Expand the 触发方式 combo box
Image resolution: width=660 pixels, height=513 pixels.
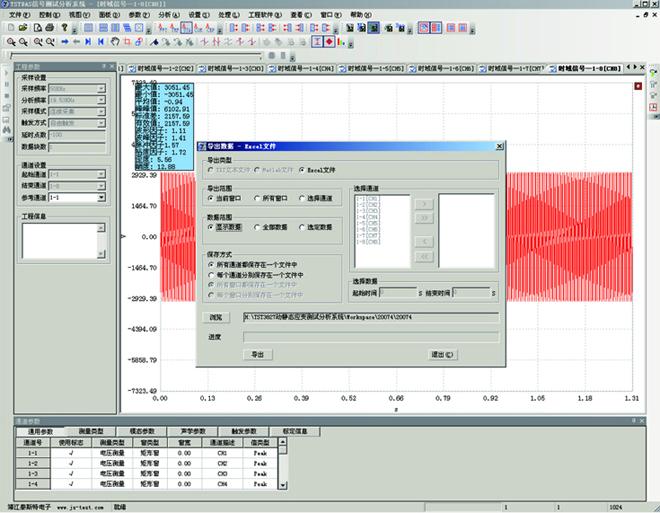(x=101, y=121)
